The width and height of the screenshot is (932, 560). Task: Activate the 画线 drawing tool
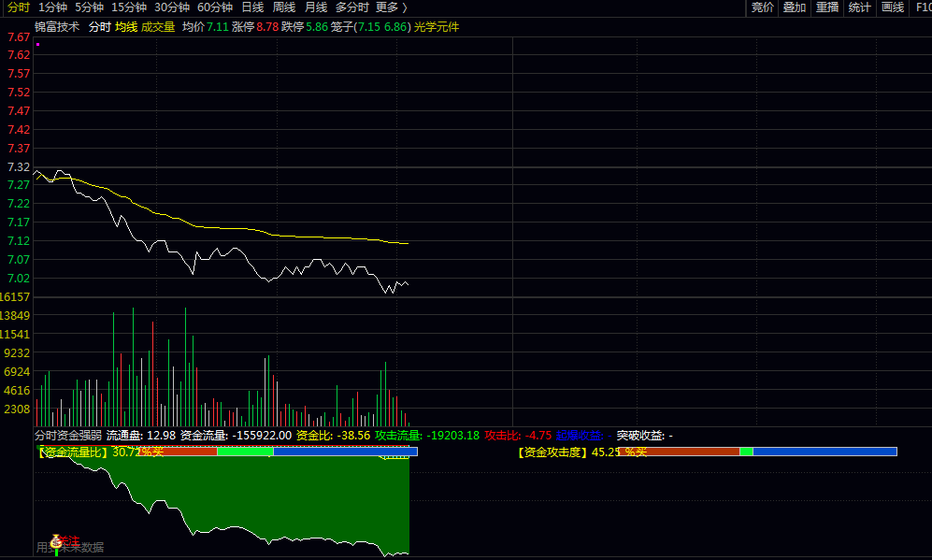click(893, 7)
